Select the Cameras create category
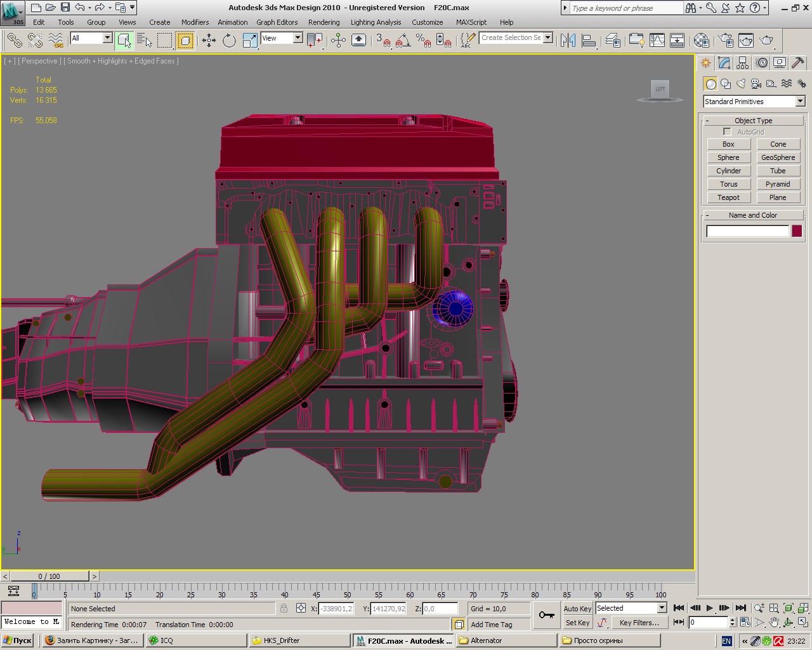The width and height of the screenshot is (812, 650). pos(756,84)
